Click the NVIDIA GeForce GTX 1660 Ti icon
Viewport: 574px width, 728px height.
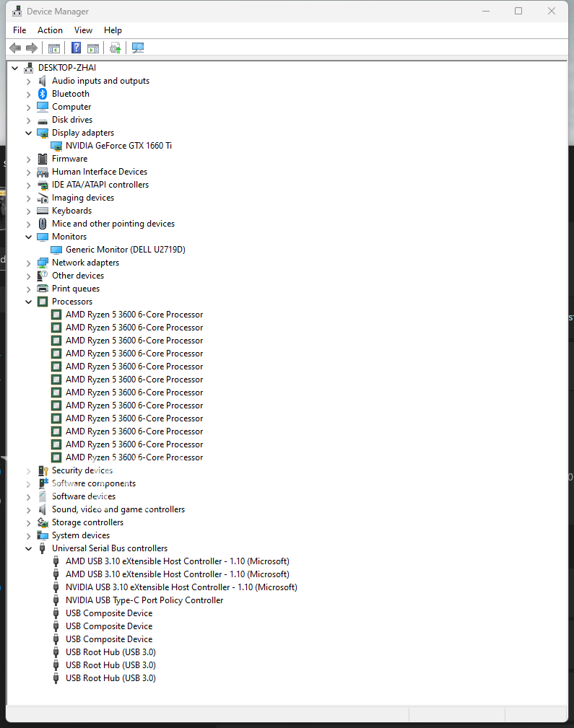pyautogui.click(x=56, y=146)
